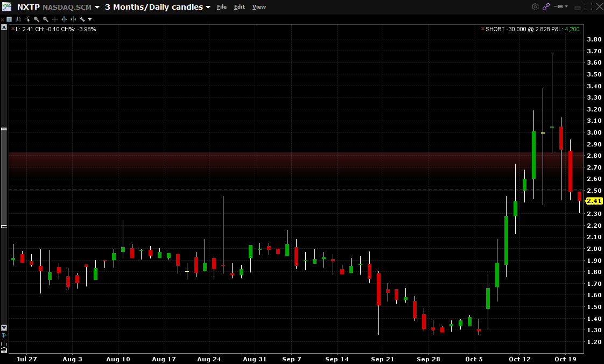This screenshot has width=604, height=364.
Task: Click the P&L value 4,200
Action: 572,29
